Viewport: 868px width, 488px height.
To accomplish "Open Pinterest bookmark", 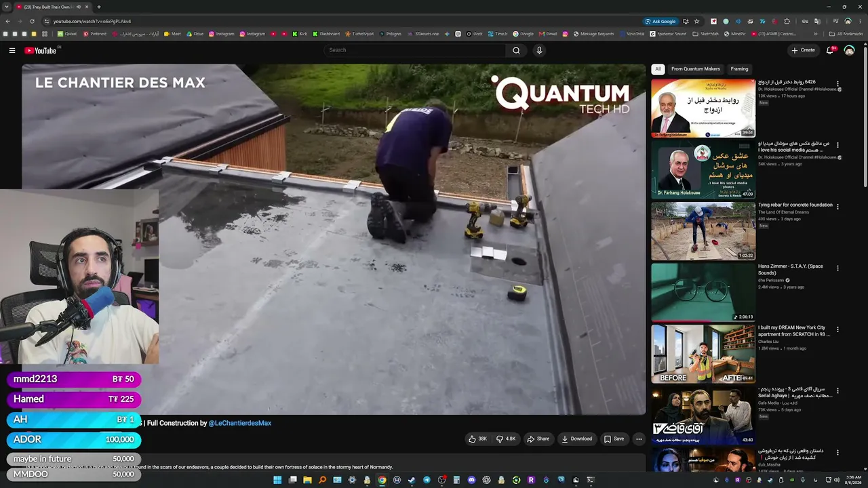I will click(95, 34).
